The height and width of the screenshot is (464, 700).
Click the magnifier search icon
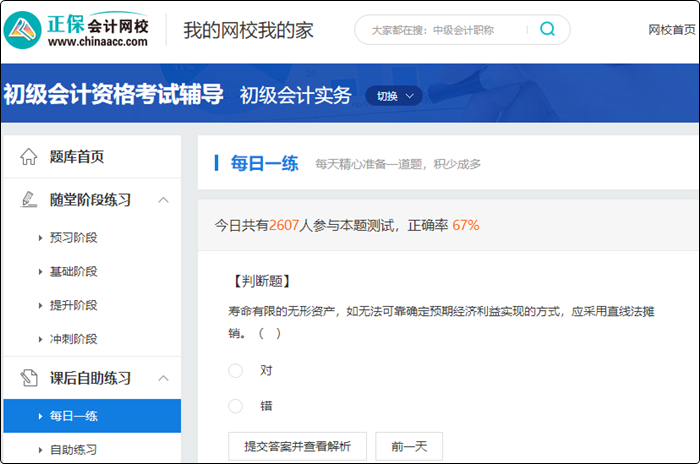[547, 29]
